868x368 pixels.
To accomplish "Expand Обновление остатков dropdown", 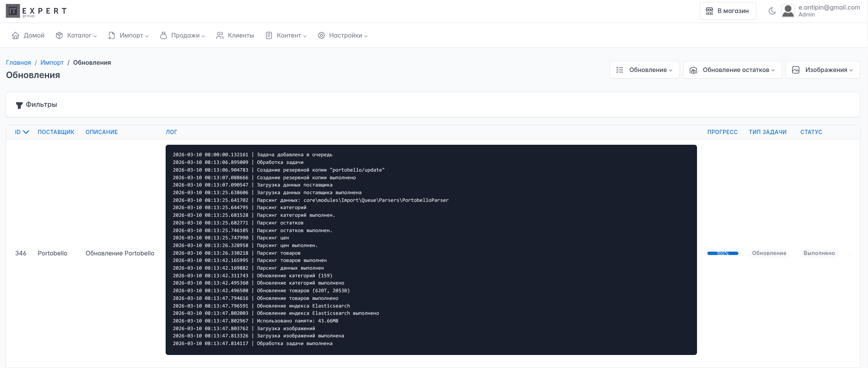I will 732,70.
